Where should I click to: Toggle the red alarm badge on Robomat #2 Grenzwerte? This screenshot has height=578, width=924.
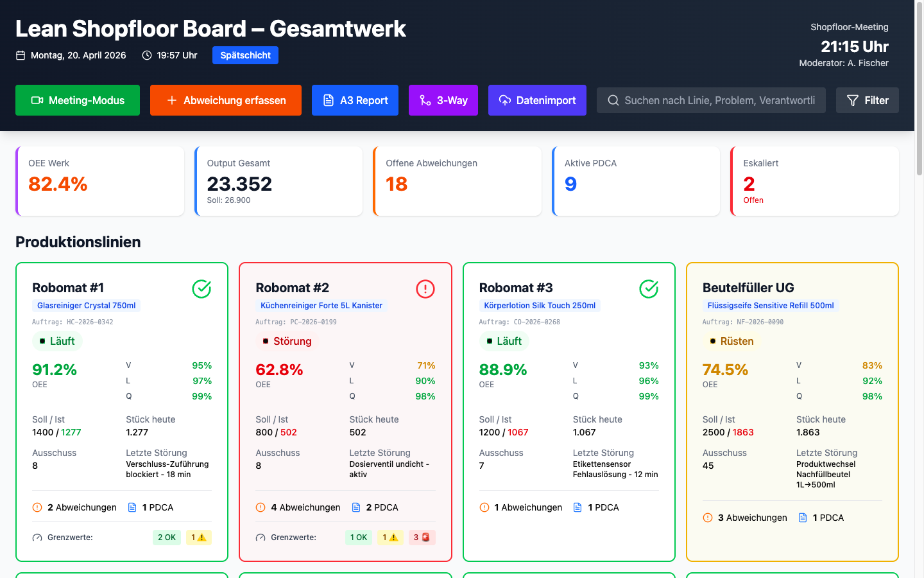[x=422, y=537]
